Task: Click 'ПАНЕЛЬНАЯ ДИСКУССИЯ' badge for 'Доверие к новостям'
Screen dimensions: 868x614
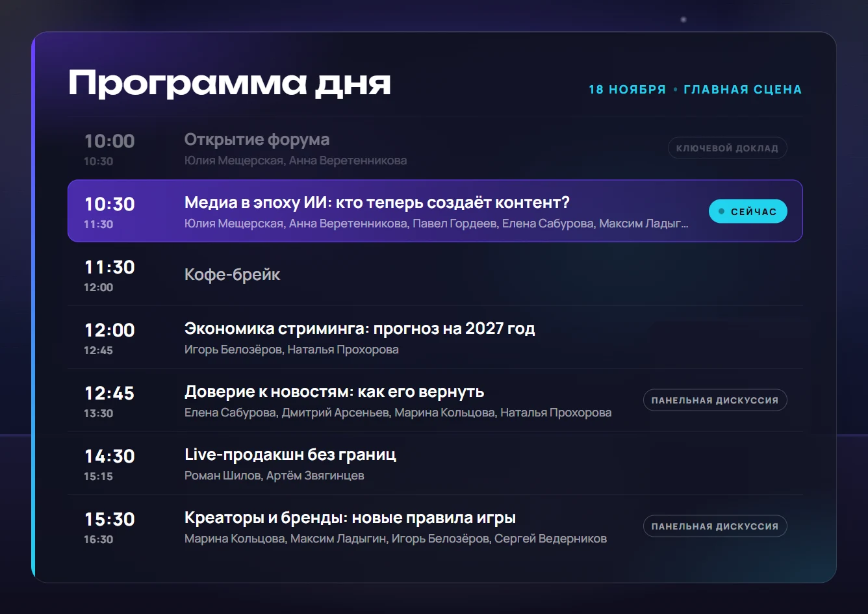Action: pos(715,400)
